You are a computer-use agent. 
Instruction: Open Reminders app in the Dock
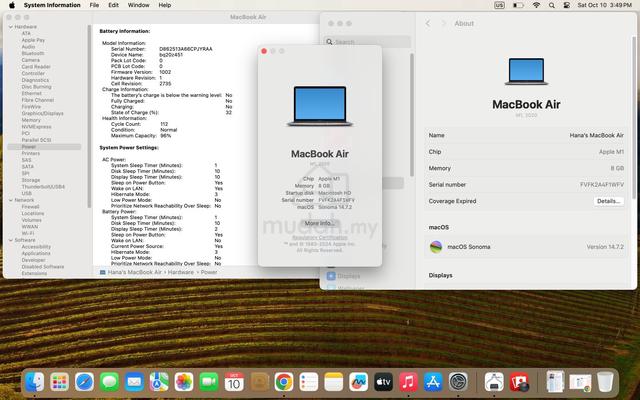[309, 382]
